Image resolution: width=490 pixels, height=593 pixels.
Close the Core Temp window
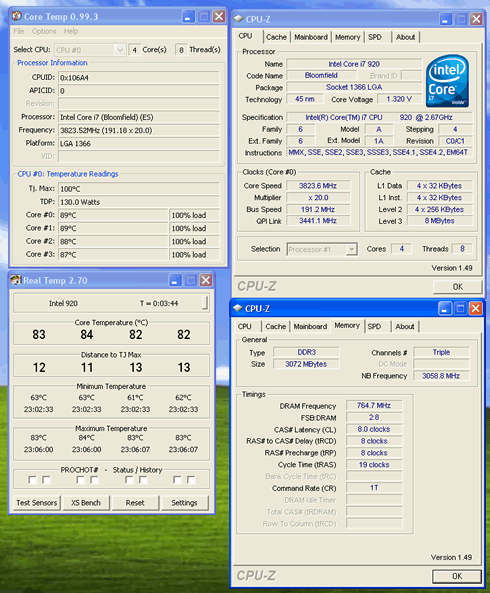(x=219, y=16)
